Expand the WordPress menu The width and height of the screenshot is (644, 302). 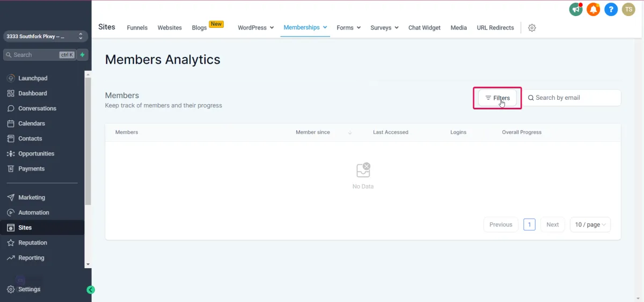[x=255, y=27]
